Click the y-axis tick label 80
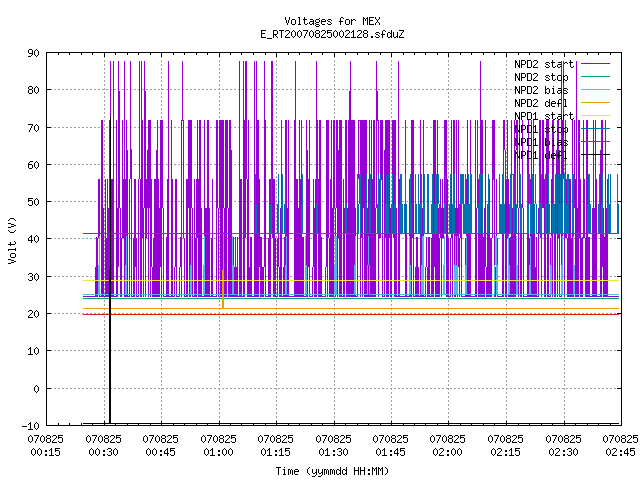This screenshot has width=640, height=480. (33, 90)
